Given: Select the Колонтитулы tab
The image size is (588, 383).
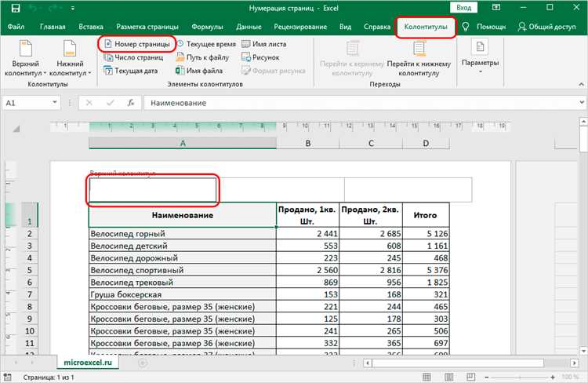Looking at the screenshot, I should tap(426, 27).
